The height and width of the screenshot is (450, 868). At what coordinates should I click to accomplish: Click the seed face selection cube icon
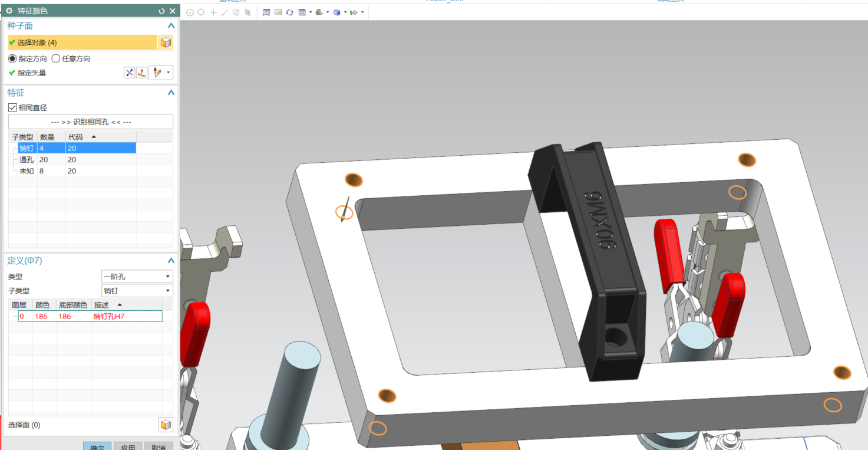click(166, 42)
